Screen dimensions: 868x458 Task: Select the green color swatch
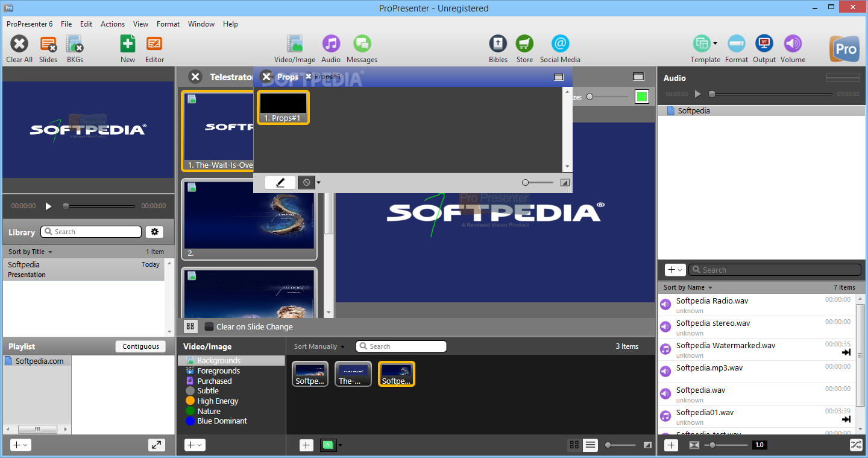[x=641, y=97]
